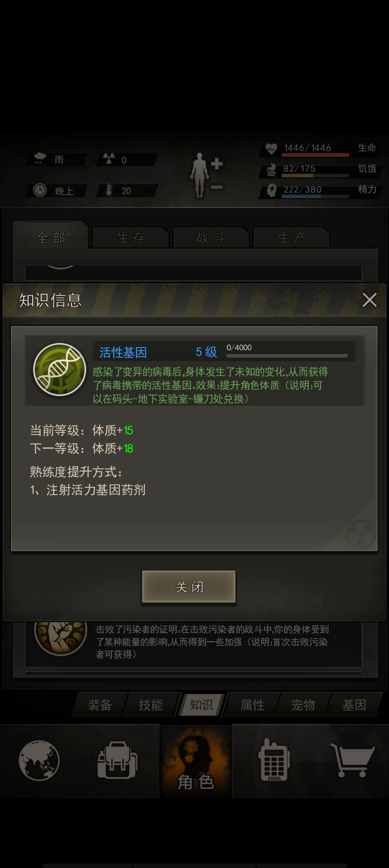389x868 pixels.
Task: Open the 宠物 pet tab
Action: pyautogui.click(x=303, y=705)
